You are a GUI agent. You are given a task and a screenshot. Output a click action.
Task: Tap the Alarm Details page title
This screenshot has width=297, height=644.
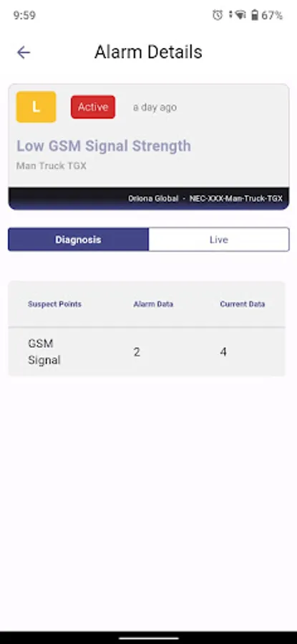[x=148, y=52]
